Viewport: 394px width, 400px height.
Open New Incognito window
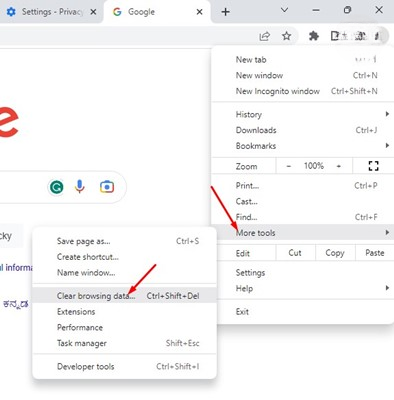tap(303, 91)
